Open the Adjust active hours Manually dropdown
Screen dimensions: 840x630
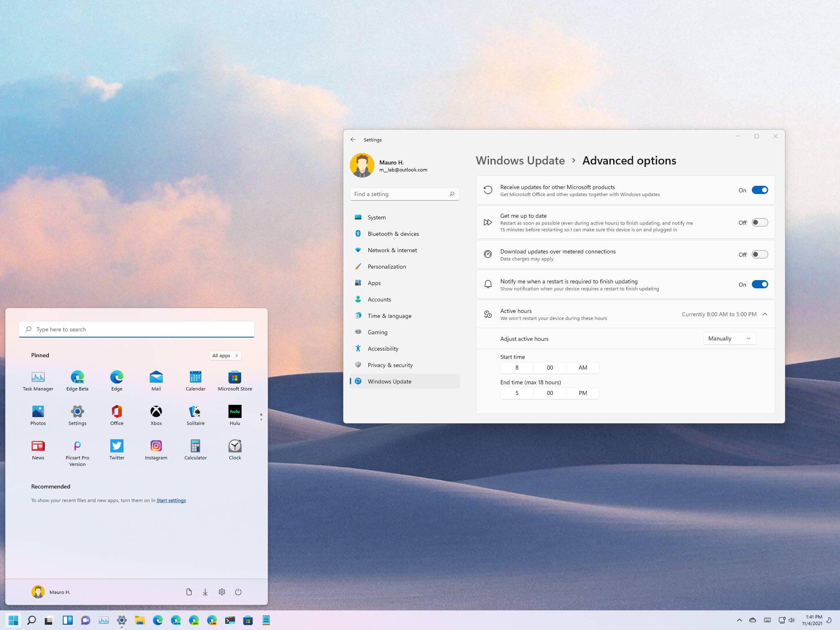point(729,338)
